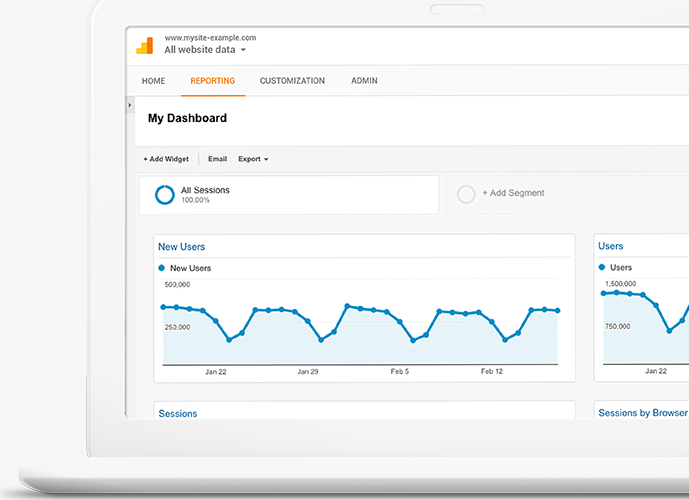The height and width of the screenshot is (500, 689).
Task: Click the Add Widget button
Action: point(166,159)
